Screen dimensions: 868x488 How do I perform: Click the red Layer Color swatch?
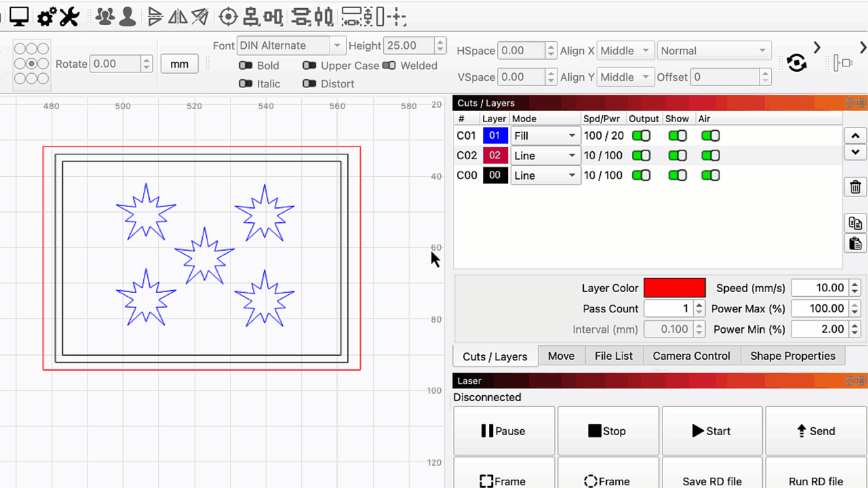[674, 288]
